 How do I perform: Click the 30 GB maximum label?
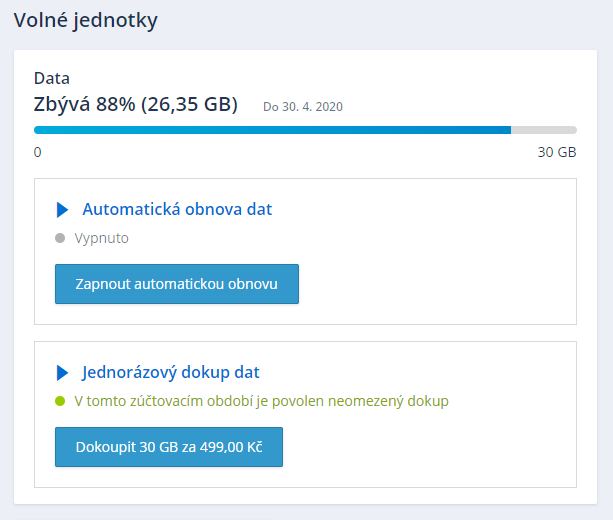click(x=557, y=153)
